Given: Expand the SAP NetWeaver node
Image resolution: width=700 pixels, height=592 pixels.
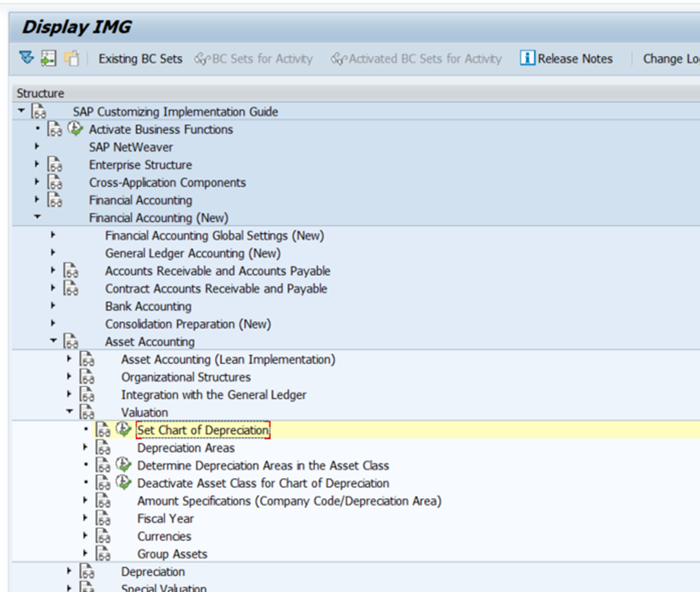Looking at the screenshot, I should click(x=37, y=146).
